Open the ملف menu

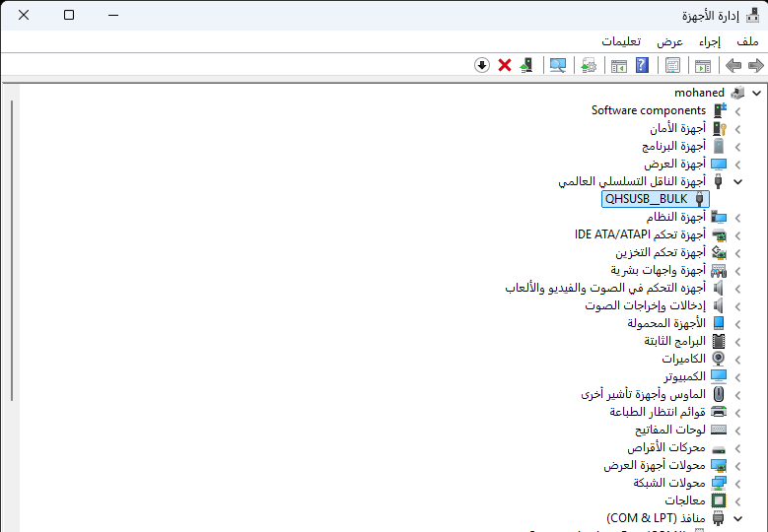747,41
